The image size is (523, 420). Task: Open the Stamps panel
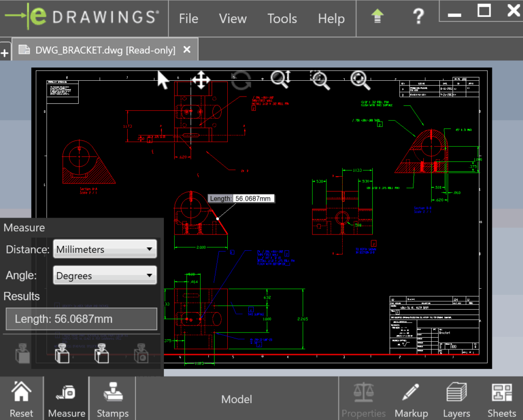112,398
